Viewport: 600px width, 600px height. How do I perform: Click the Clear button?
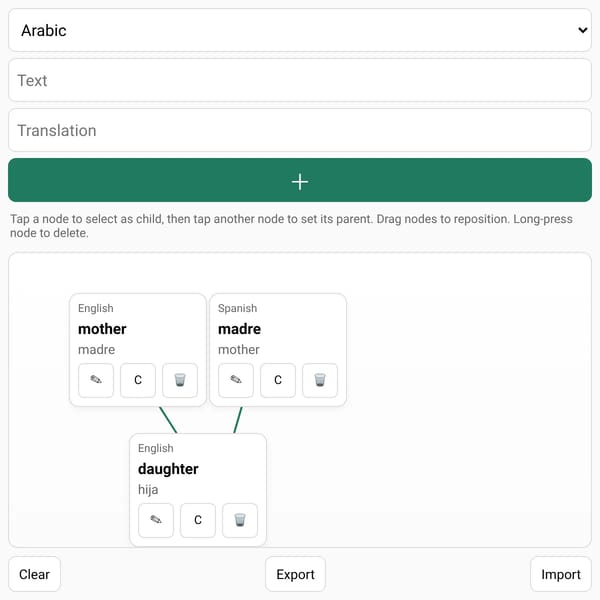click(x=34, y=574)
